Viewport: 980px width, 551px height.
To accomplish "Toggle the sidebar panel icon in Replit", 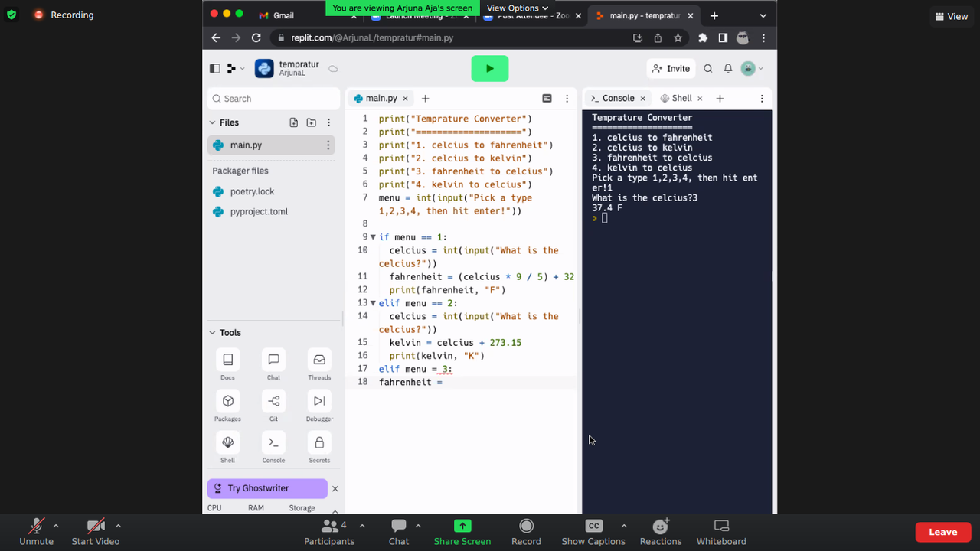I will tap(214, 69).
